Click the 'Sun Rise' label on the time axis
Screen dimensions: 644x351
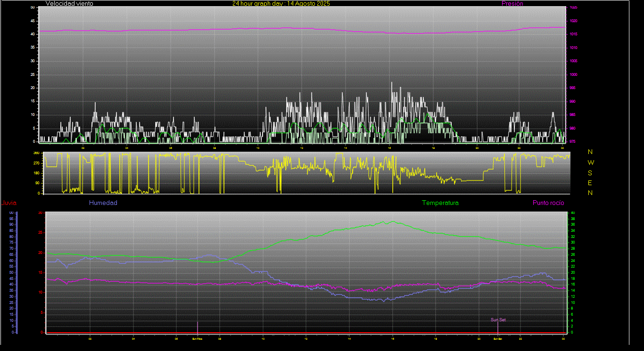tap(197, 339)
